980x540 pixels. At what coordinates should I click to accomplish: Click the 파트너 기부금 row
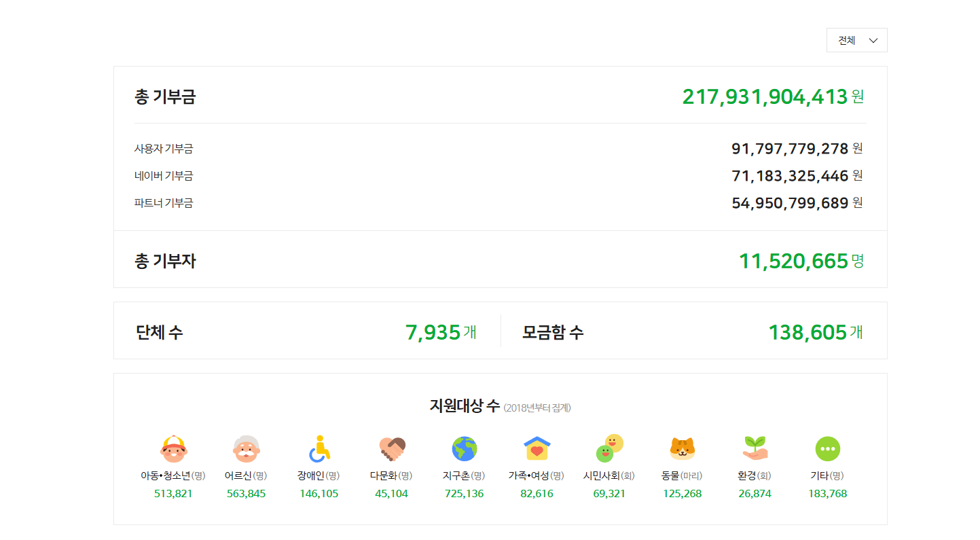point(163,202)
